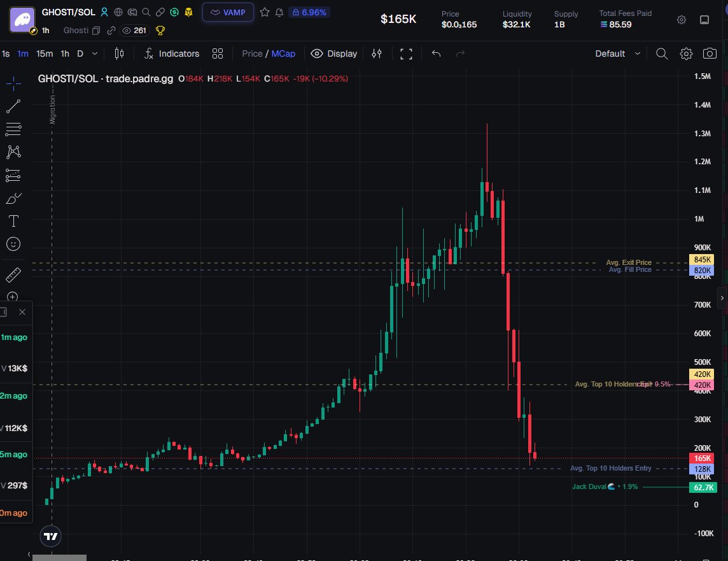Open header settings gear icon
This screenshot has height=561, width=728.
[x=681, y=20]
